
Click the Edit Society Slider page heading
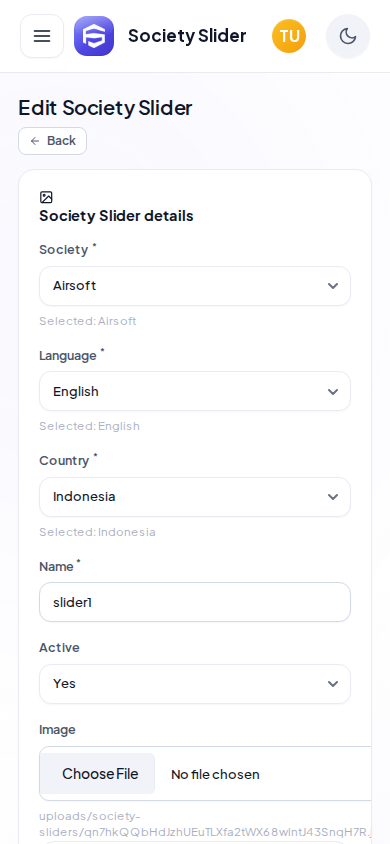click(x=105, y=108)
